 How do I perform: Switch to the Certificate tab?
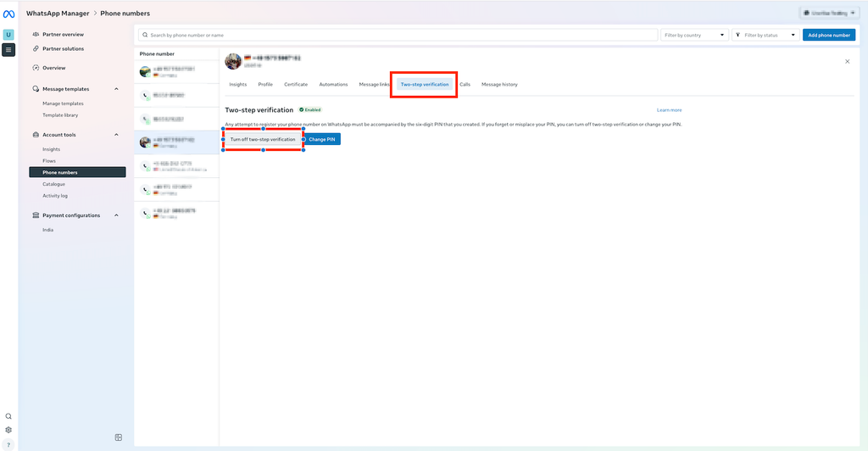click(x=296, y=85)
